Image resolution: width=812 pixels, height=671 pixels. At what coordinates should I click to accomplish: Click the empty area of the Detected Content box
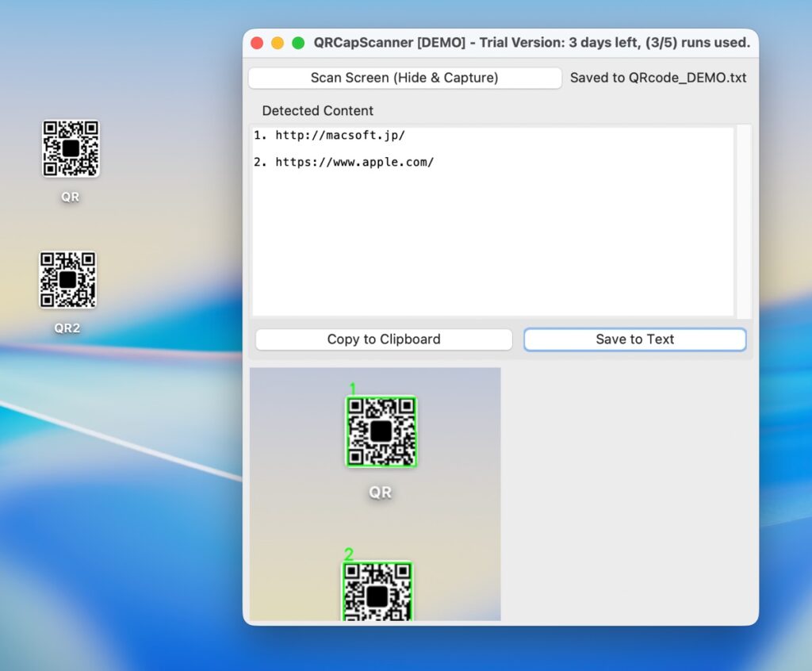[492, 246]
